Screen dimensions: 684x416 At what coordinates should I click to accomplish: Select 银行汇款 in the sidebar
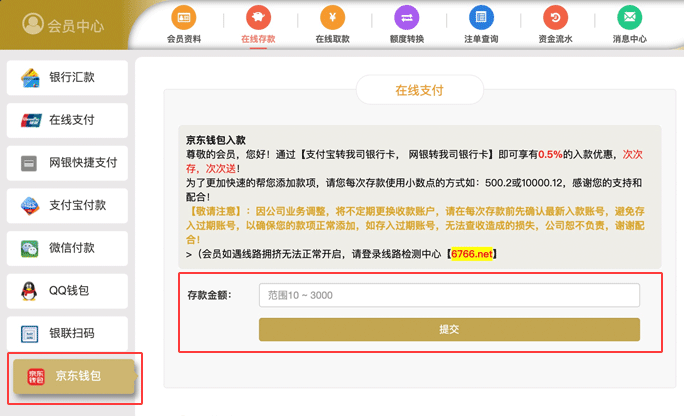tap(68, 78)
